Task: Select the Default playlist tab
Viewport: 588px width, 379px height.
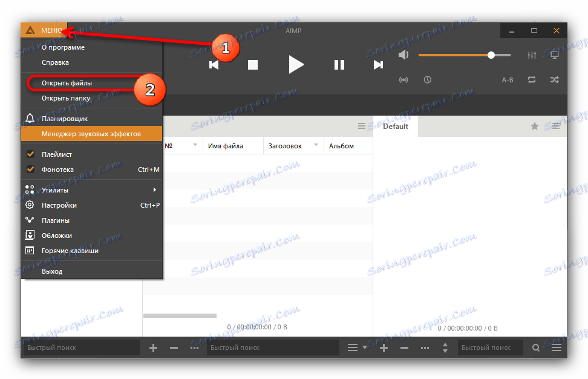Action: pos(395,127)
